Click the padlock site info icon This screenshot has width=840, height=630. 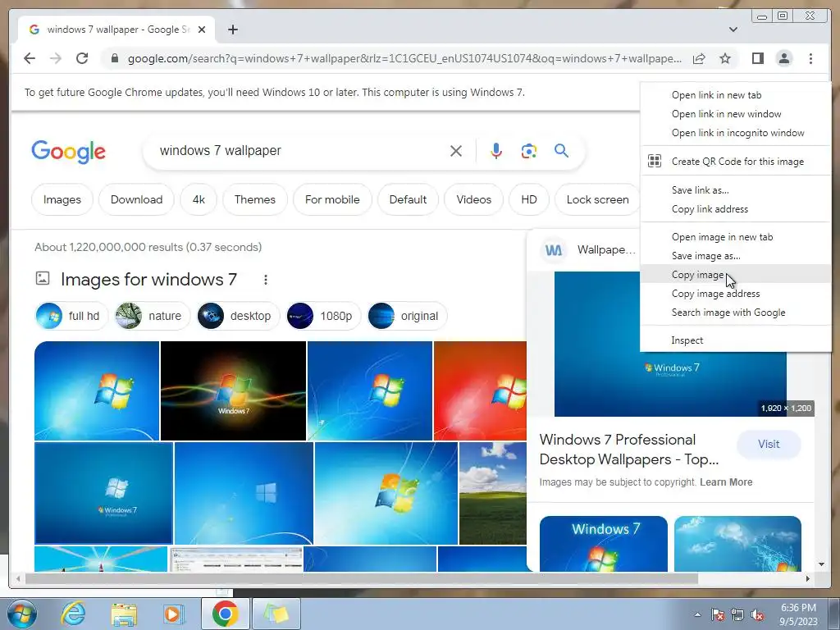point(114,58)
